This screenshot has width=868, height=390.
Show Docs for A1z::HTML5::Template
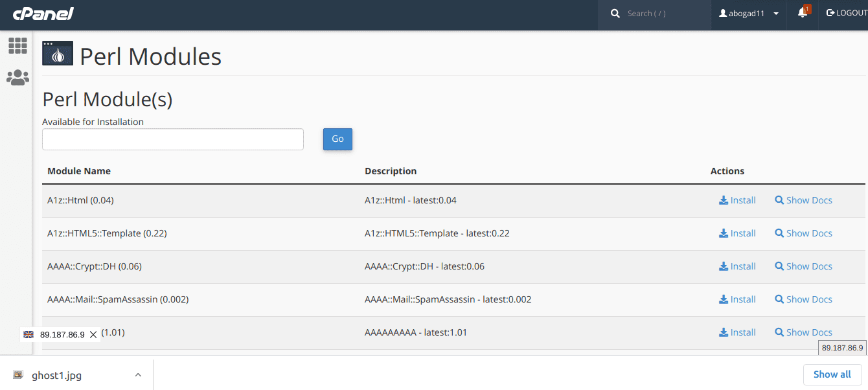803,233
